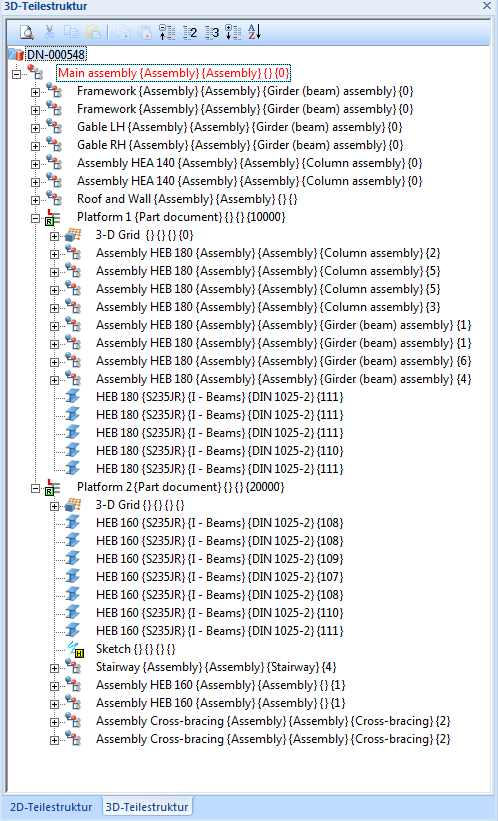Click the A-Z sort toolbar icon

click(254, 32)
